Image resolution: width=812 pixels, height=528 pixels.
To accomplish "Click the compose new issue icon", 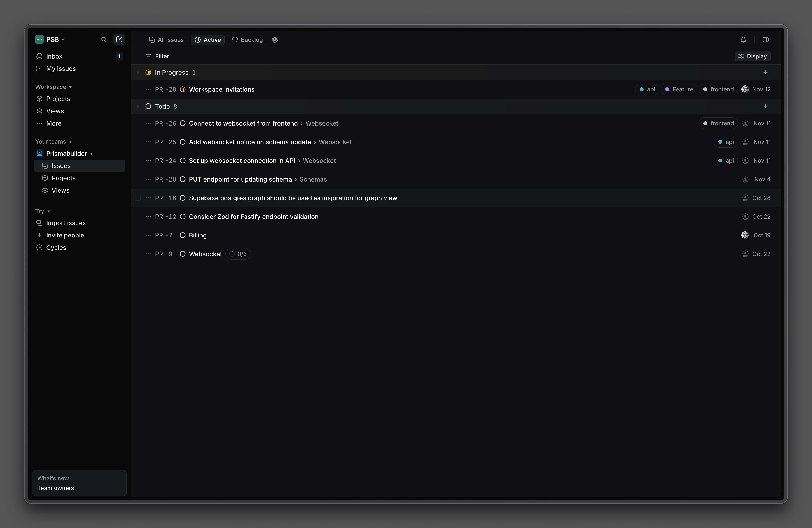I will (x=119, y=40).
